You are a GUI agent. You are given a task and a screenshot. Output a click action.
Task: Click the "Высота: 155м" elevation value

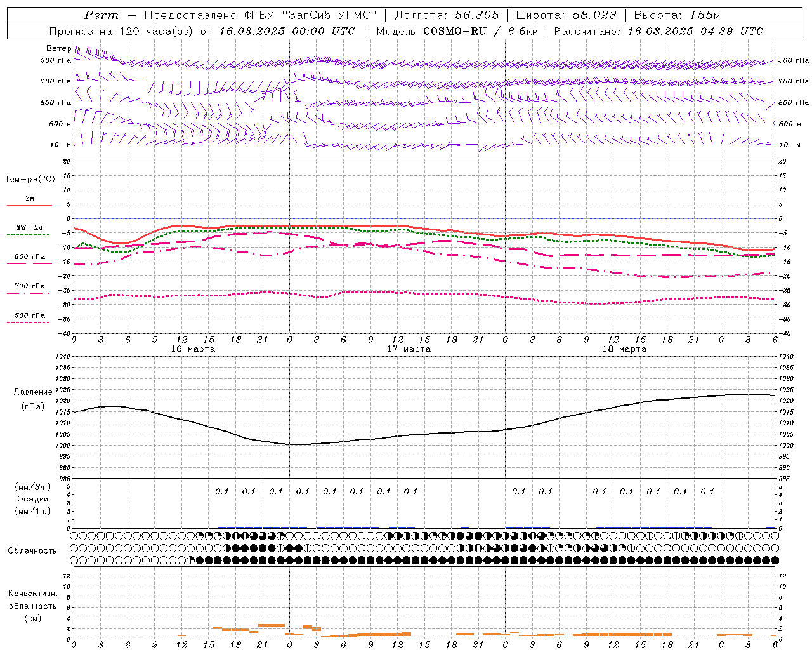(x=677, y=15)
